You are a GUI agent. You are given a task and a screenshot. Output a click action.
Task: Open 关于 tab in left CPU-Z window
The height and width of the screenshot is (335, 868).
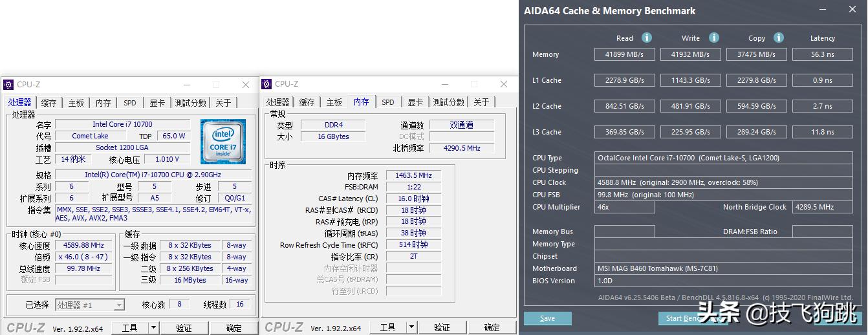click(x=223, y=103)
